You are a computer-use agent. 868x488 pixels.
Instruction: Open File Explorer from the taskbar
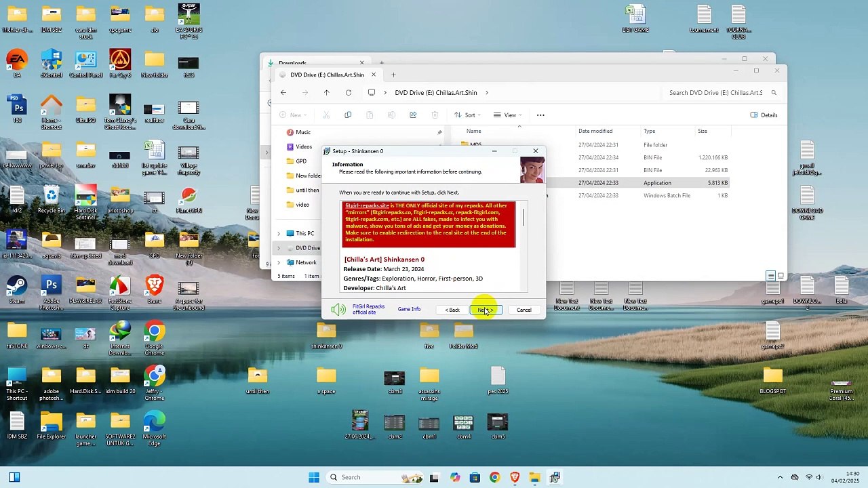coord(534,477)
